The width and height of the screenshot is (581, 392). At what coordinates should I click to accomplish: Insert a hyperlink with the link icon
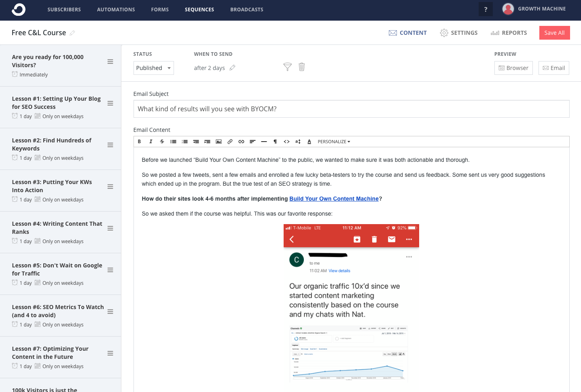tap(241, 142)
